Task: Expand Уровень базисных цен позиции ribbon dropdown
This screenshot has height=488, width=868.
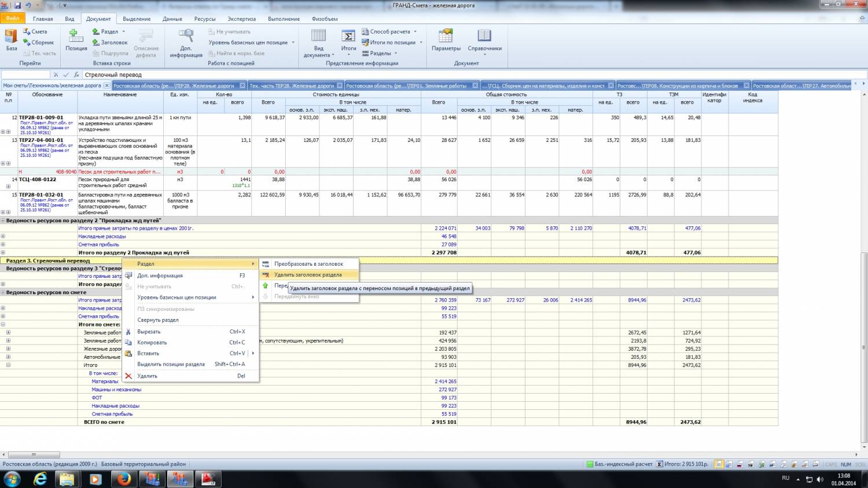Action: 293,42
